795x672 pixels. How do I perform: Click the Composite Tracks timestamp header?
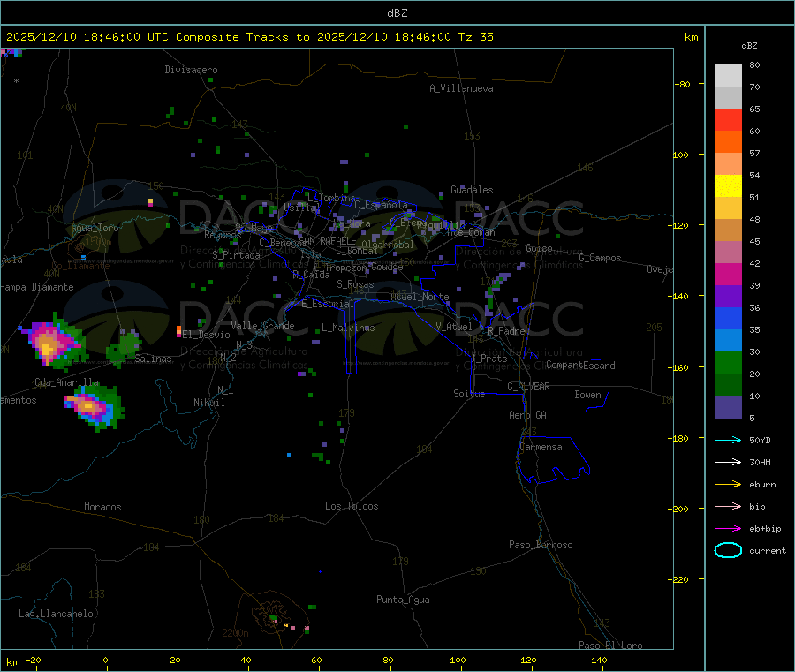249,36
